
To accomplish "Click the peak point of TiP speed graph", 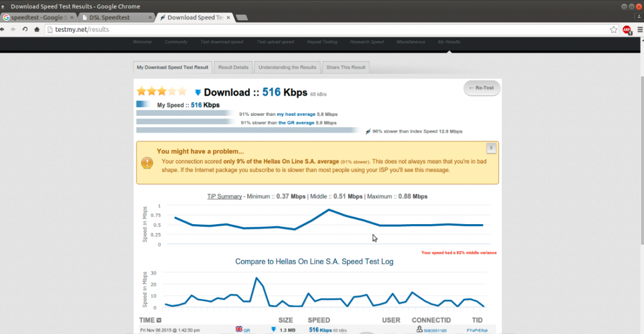I will click(x=329, y=210).
